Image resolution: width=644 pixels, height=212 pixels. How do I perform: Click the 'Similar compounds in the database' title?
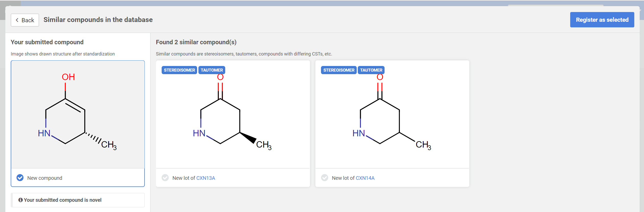98,20
